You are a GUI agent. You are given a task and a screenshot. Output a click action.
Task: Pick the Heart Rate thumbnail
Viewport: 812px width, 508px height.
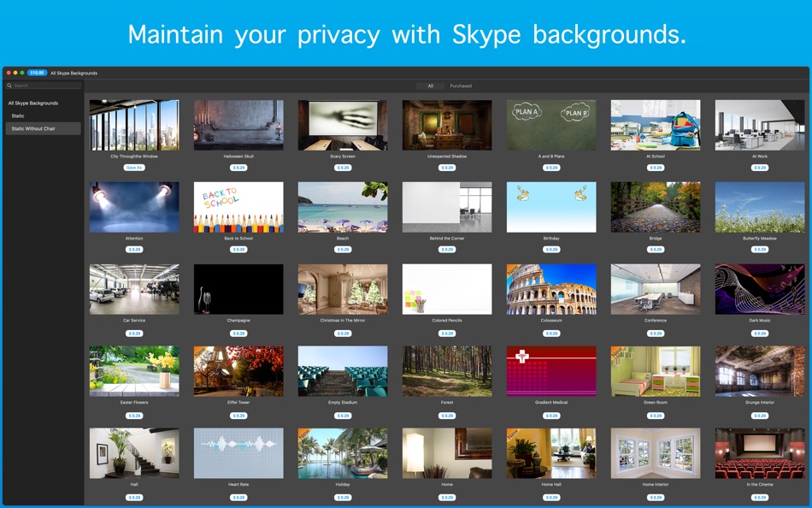[238, 453]
